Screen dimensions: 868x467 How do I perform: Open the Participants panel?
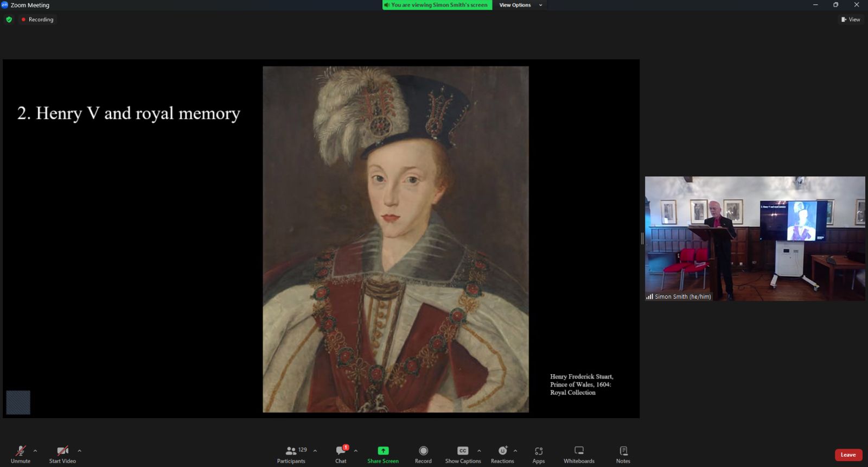pos(291,454)
